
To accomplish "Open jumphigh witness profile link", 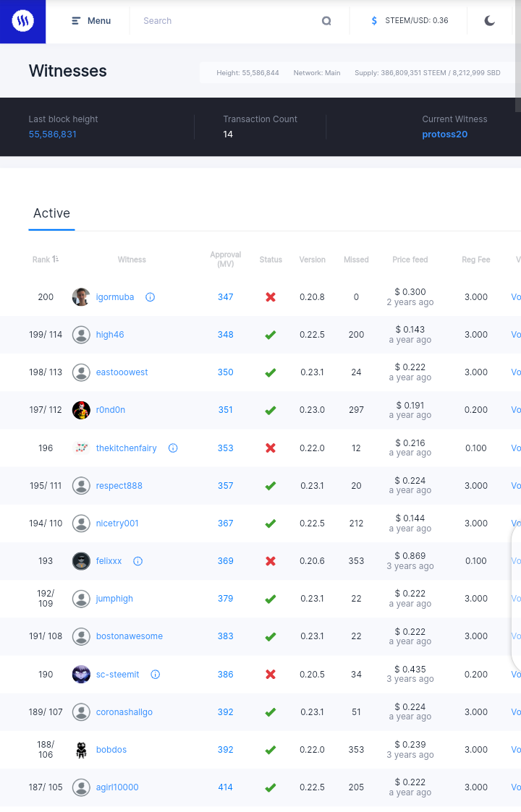I will [x=114, y=599].
